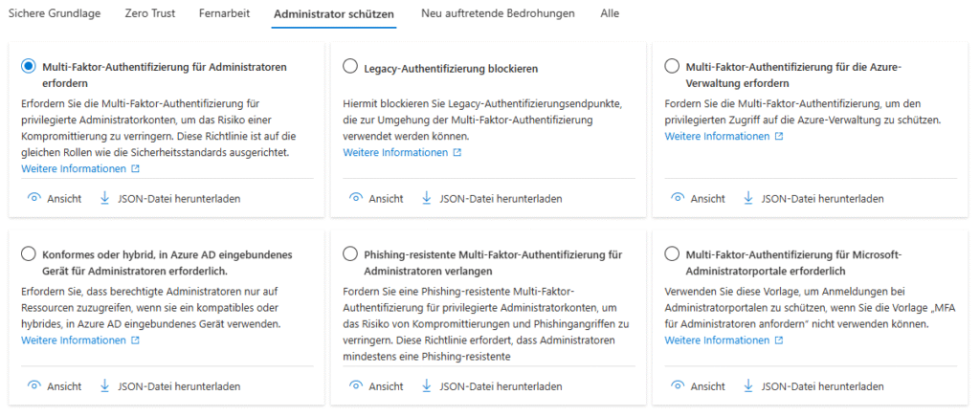
Task: Click download icon in Microsoft-Administratorportale card
Action: (748, 386)
